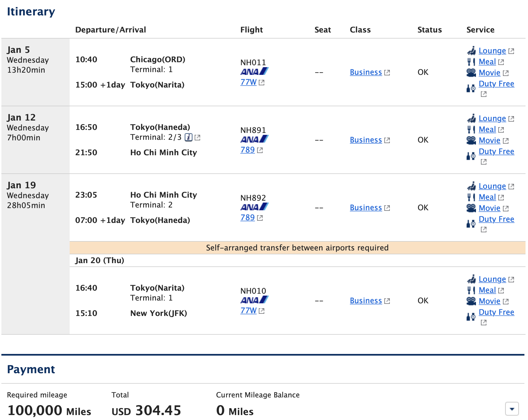Open Duty Free link for NH892
Image resolution: width=528 pixels, height=420 pixels.
click(x=496, y=219)
